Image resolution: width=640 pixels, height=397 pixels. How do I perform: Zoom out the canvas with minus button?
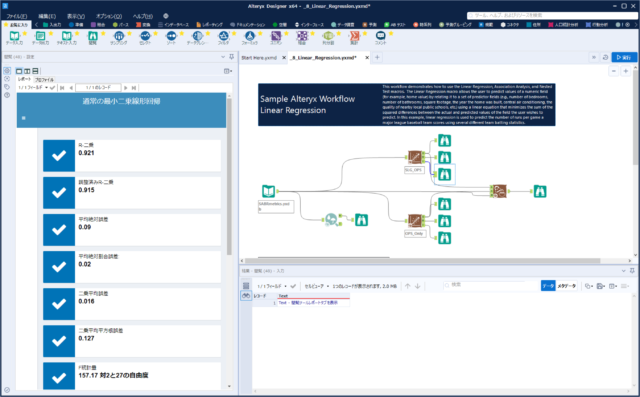613,71
